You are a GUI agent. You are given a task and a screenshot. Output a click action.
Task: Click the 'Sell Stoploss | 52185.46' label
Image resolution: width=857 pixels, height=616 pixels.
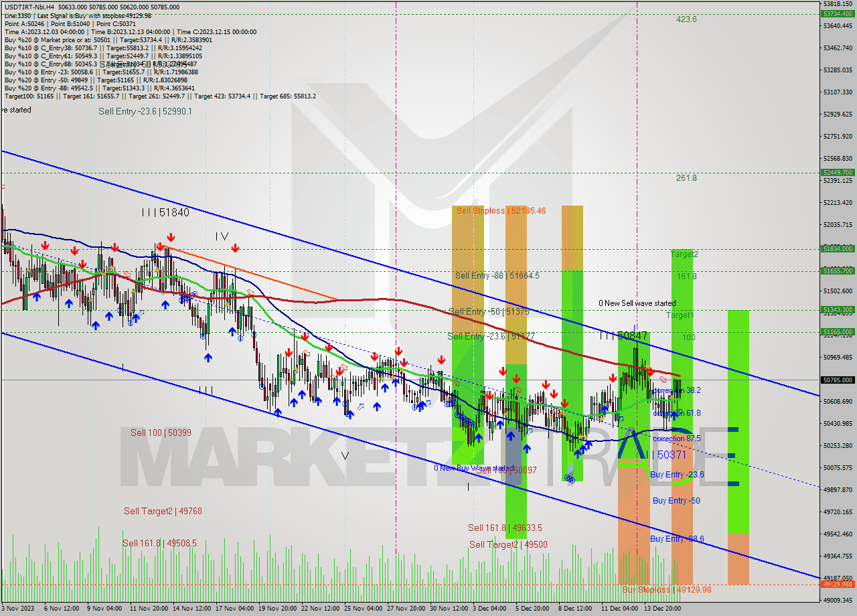point(501,210)
